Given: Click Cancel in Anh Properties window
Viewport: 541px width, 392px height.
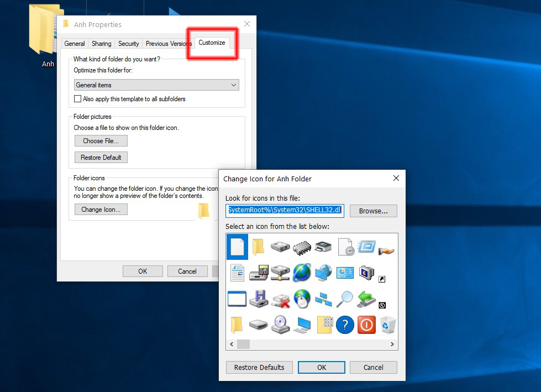Looking at the screenshot, I should pyautogui.click(x=187, y=271).
